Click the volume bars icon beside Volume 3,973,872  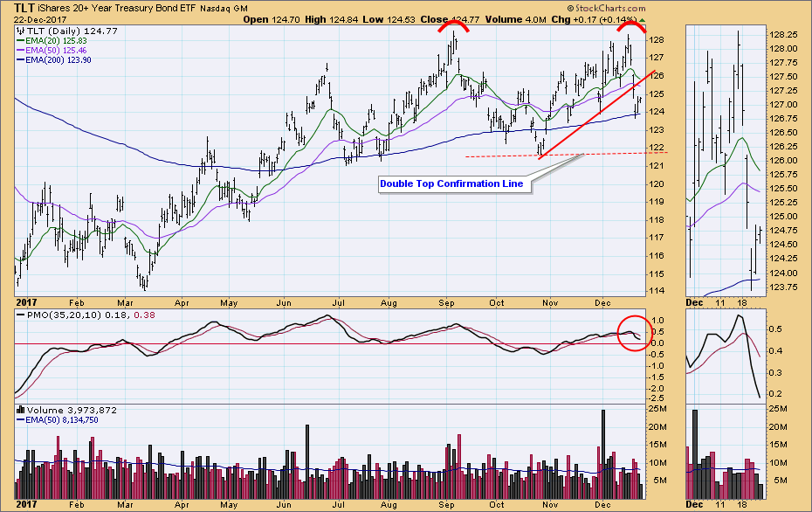click(21, 410)
